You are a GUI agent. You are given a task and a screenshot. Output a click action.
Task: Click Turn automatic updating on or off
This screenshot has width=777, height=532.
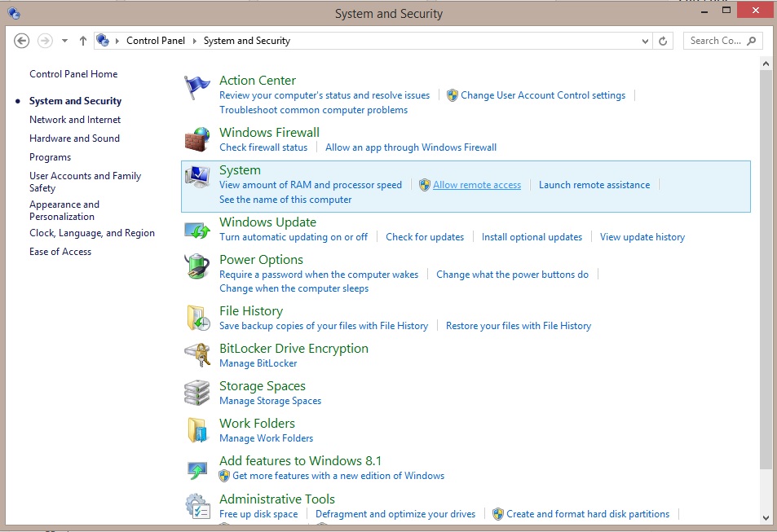click(x=294, y=237)
